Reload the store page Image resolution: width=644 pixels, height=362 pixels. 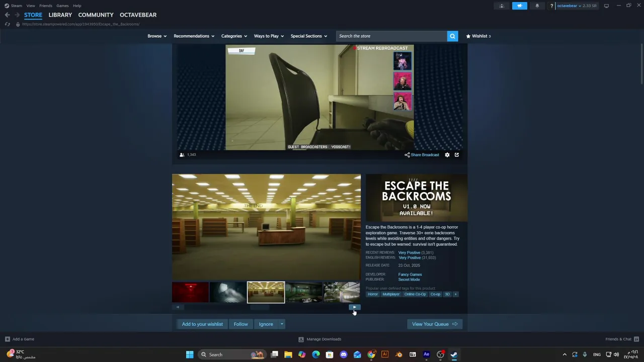(7, 24)
